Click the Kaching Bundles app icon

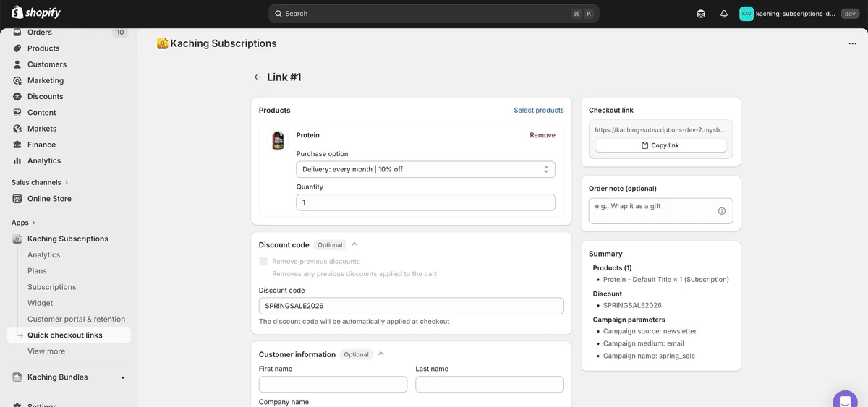tap(17, 377)
